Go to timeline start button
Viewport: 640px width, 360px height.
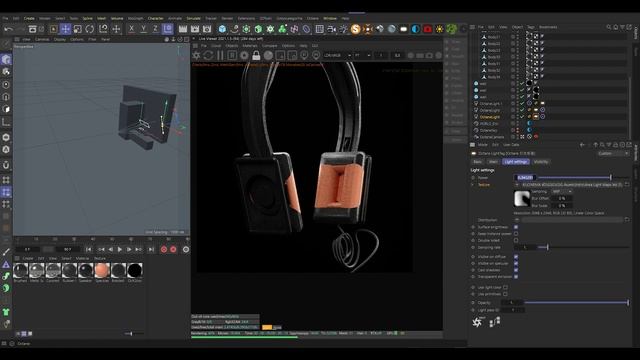[x=89, y=249]
